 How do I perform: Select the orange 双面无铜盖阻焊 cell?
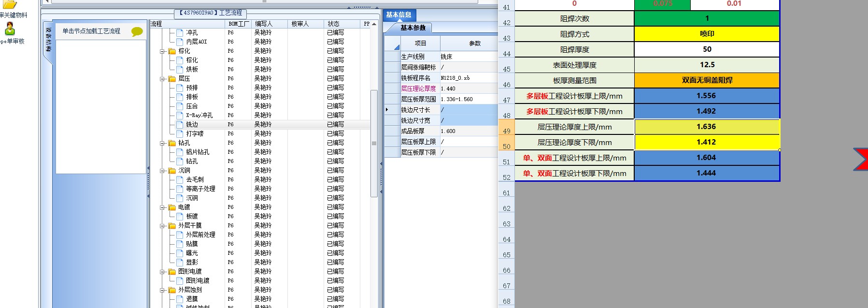707,80
